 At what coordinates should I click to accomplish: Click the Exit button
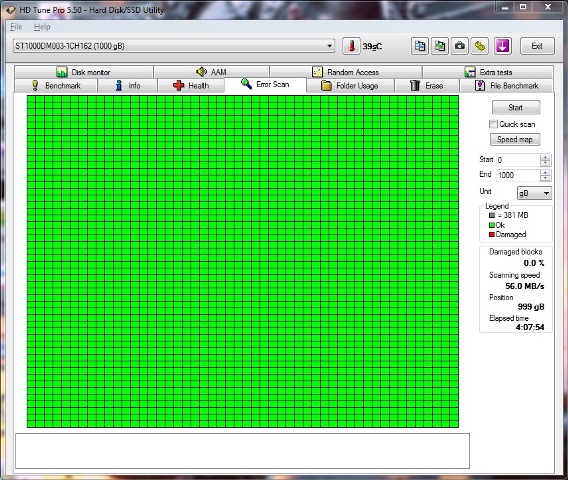click(537, 46)
